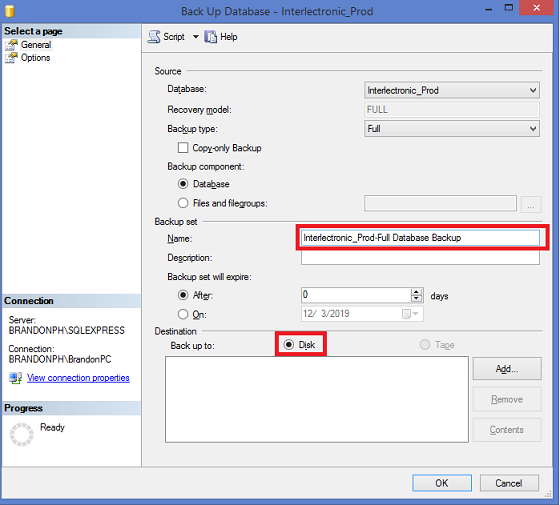Select the General page icon
560x505 pixels.
(11, 45)
